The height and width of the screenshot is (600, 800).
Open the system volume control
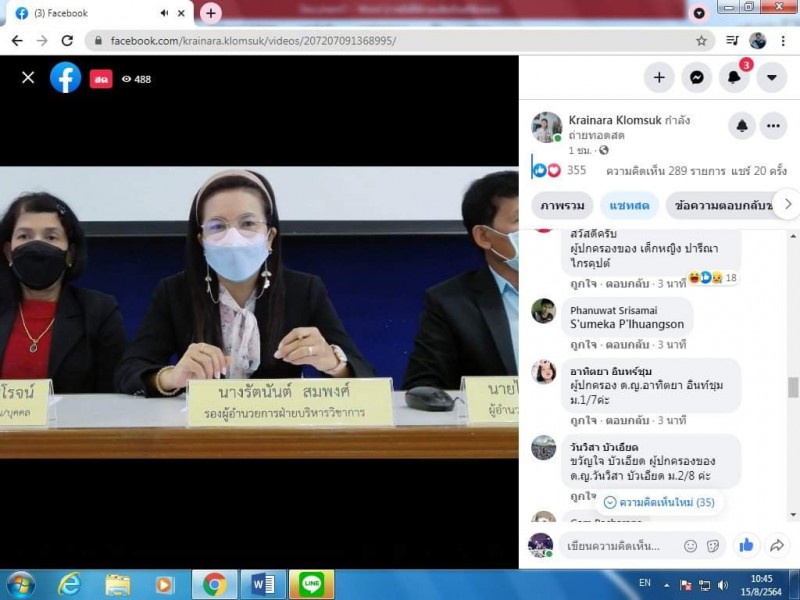pos(723,585)
